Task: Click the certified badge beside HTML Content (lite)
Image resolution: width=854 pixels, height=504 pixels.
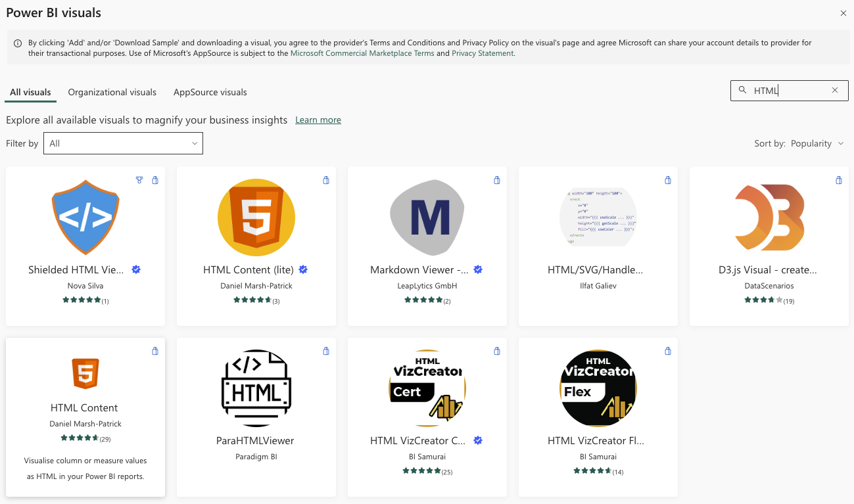Action: 303,269
